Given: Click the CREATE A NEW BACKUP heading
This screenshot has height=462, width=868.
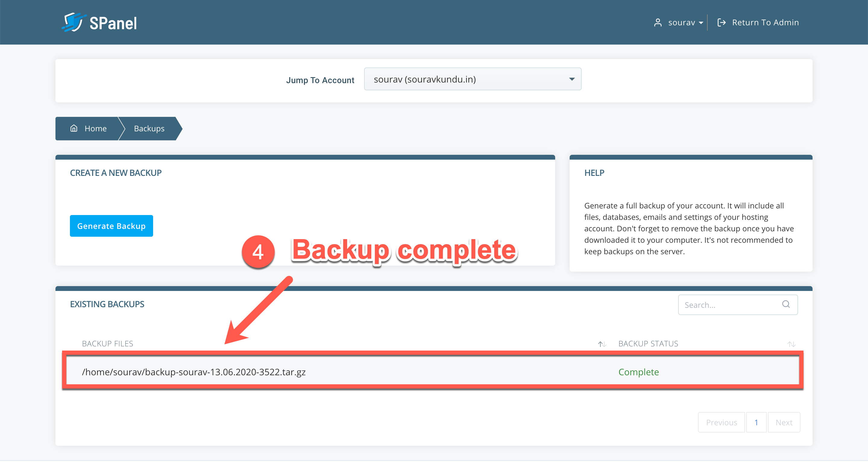Looking at the screenshot, I should (x=115, y=173).
